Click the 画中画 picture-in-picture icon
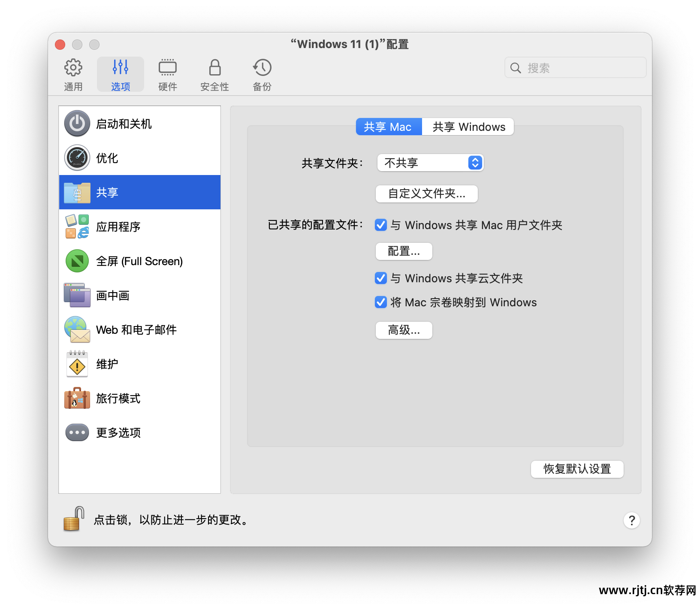The height and width of the screenshot is (610, 700). (77, 295)
